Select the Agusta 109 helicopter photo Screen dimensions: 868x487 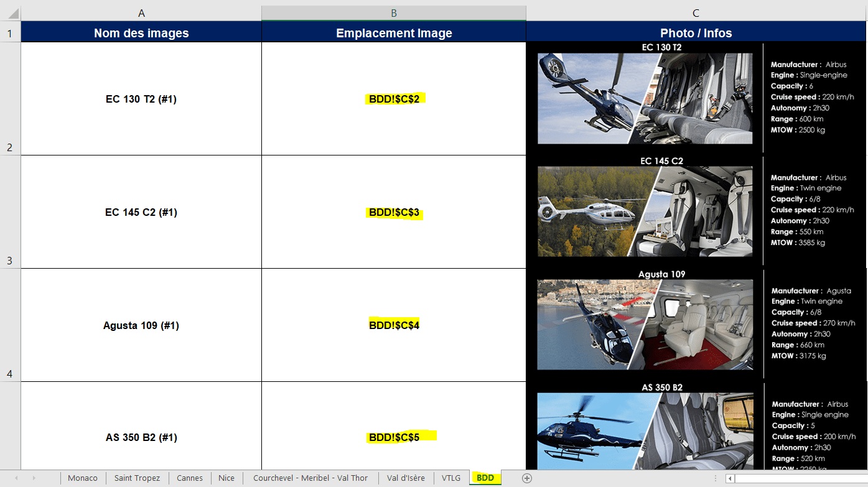[645, 325]
